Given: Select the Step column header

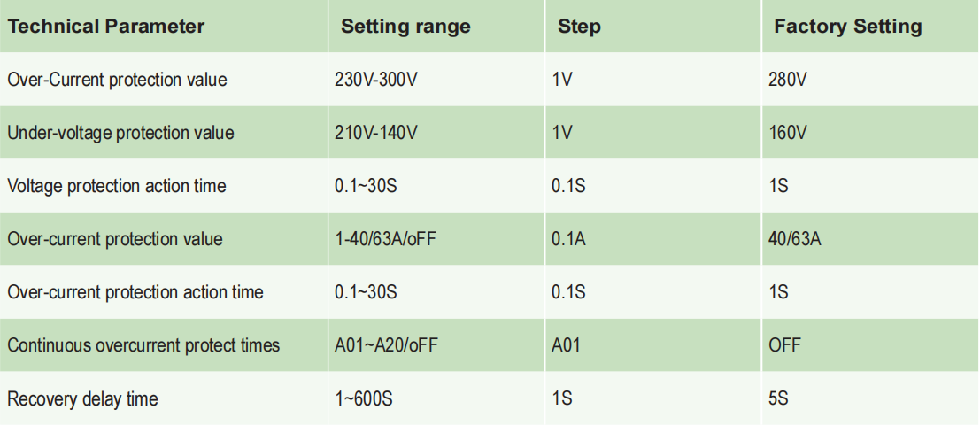Looking at the screenshot, I should pyautogui.click(x=579, y=27).
